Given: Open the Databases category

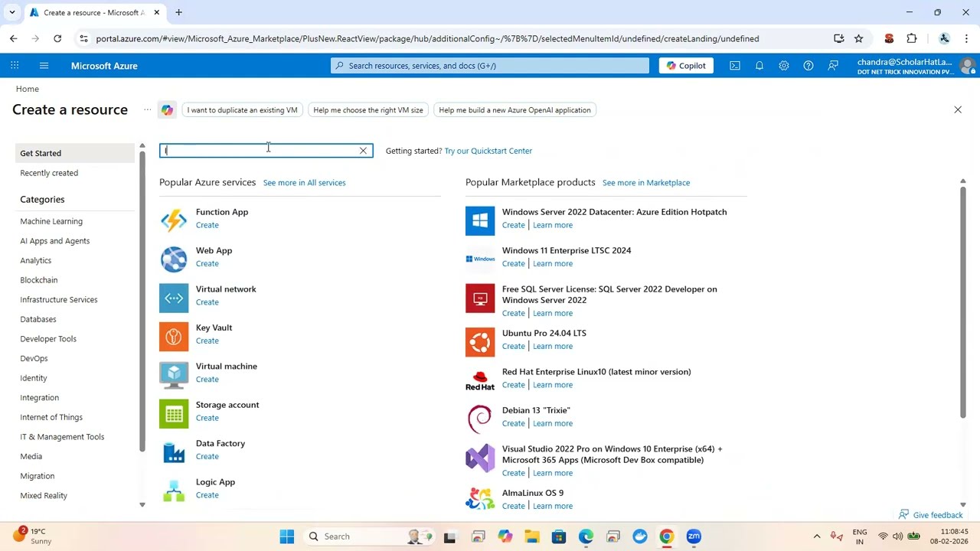Looking at the screenshot, I should point(38,319).
